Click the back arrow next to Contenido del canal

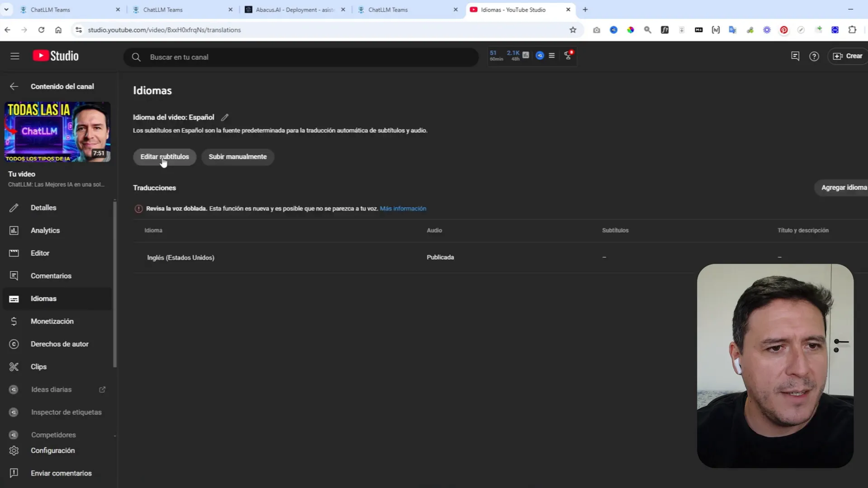(x=14, y=86)
